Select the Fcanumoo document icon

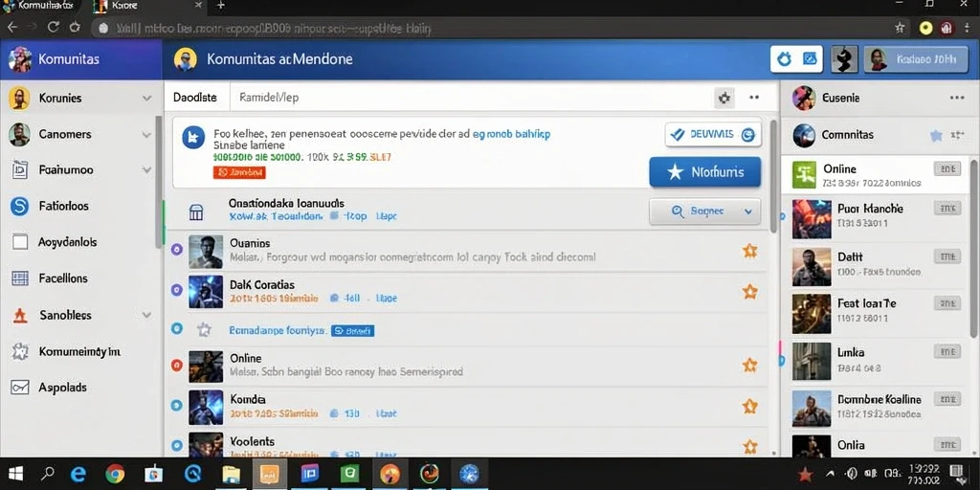coord(20,169)
